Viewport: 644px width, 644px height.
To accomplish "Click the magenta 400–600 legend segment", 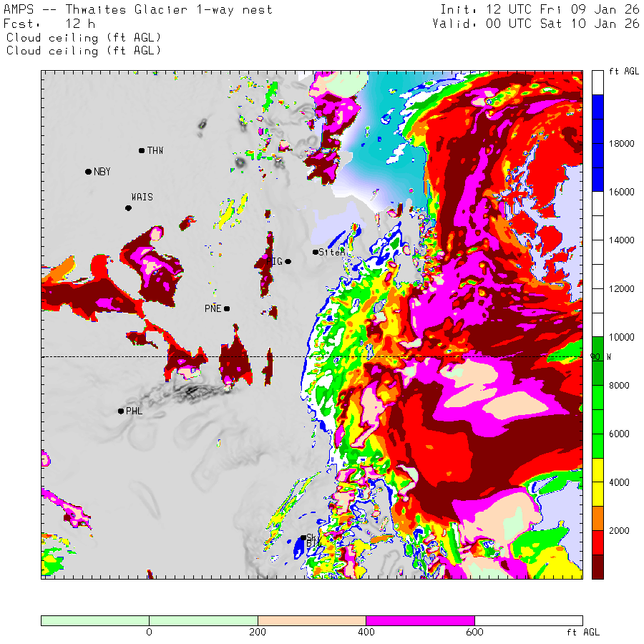I will point(420,620).
